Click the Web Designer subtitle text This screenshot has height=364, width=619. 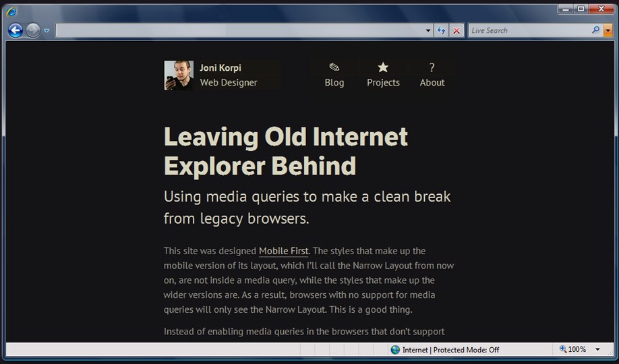[228, 82]
